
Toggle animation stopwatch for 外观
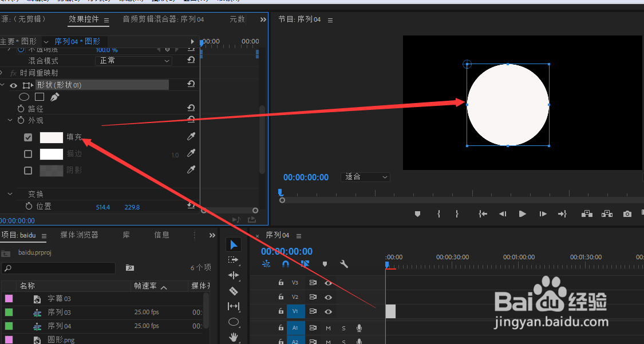pos(21,120)
